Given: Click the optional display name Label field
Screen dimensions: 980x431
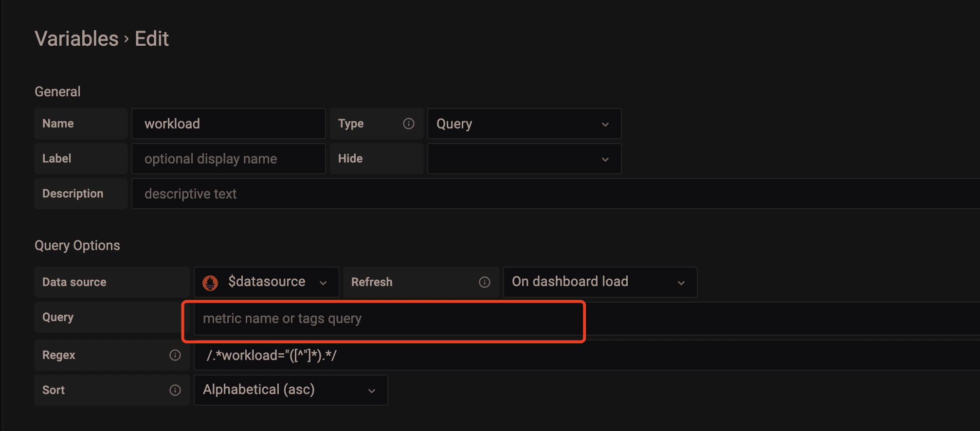Looking at the screenshot, I should coord(229,159).
